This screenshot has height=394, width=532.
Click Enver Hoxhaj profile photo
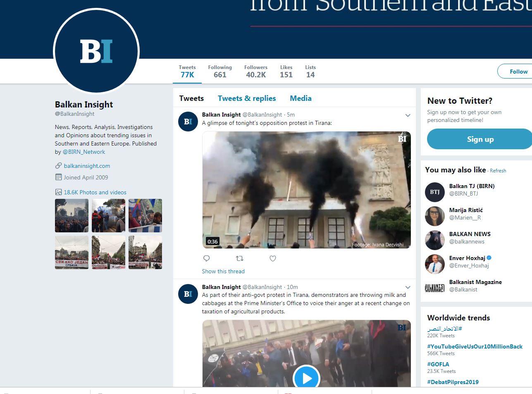coord(435,264)
